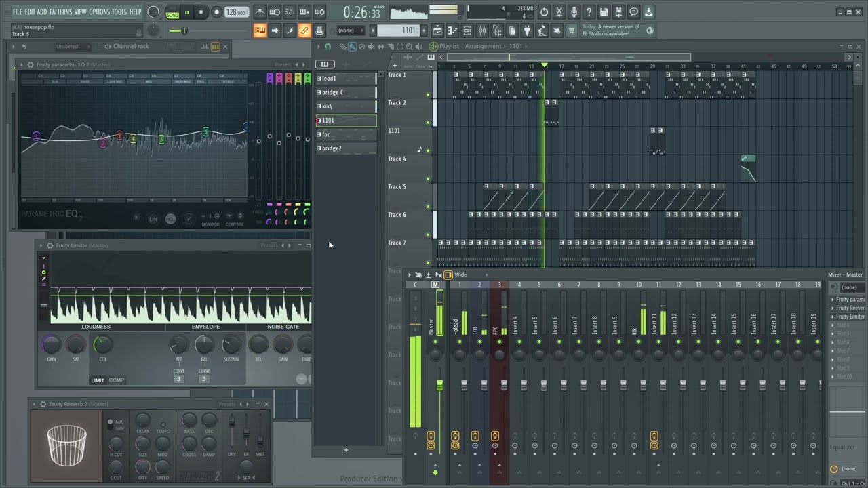868x488 pixels.
Task: Click the Master mixer fader
Action: (439, 386)
